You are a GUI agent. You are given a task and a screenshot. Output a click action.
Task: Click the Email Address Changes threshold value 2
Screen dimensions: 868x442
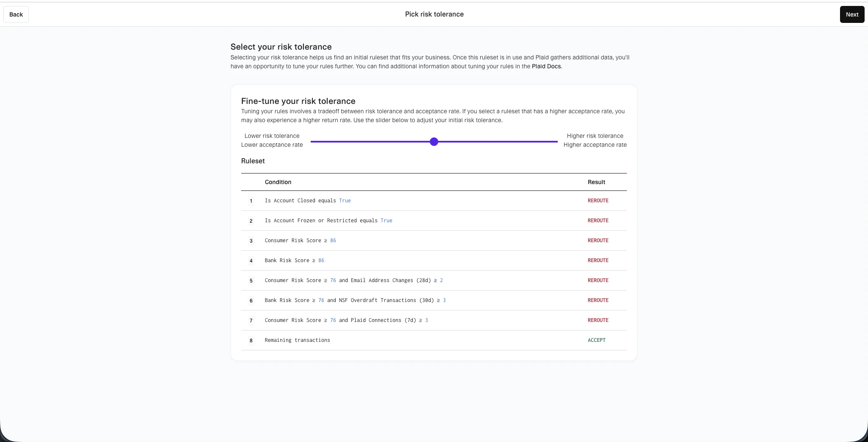pos(442,280)
